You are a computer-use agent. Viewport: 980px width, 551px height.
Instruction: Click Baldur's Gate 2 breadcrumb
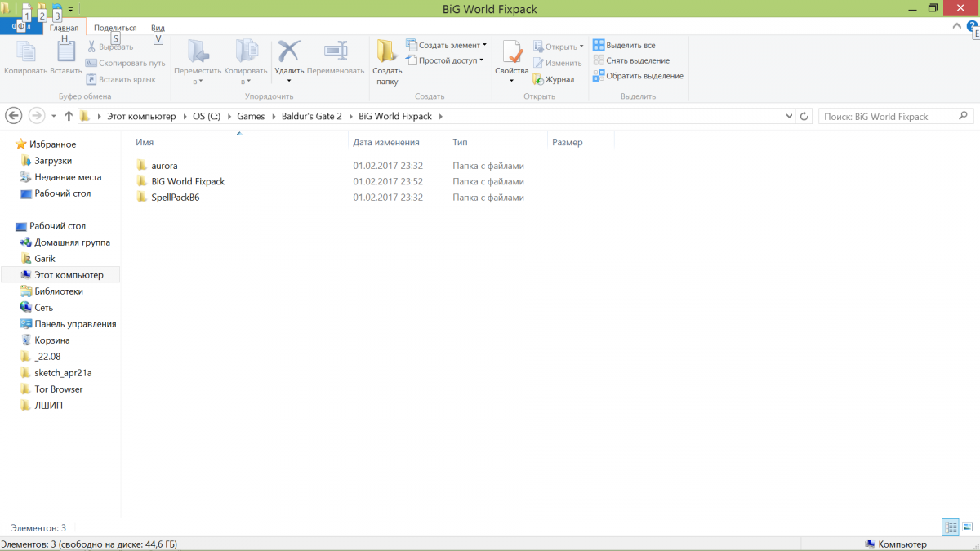click(x=311, y=116)
